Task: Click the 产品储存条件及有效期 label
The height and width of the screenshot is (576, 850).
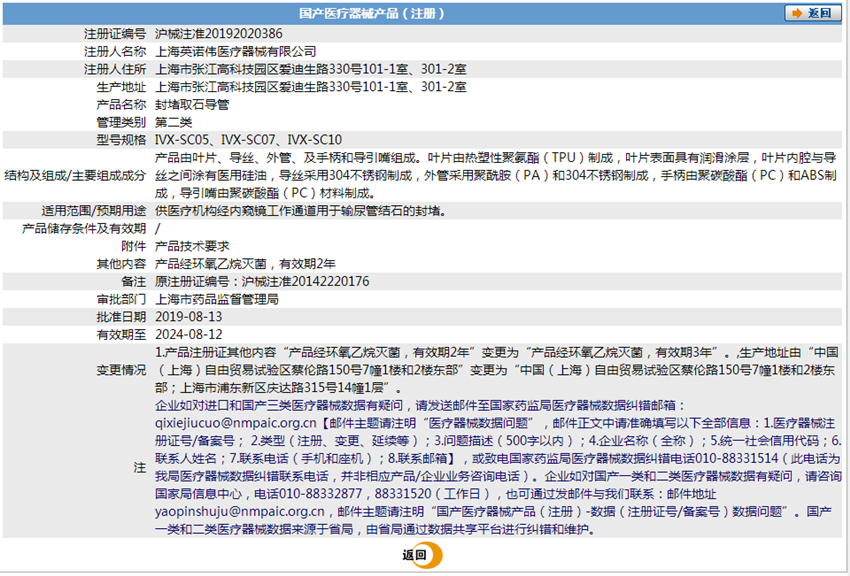Action: click(x=84, y=229)
